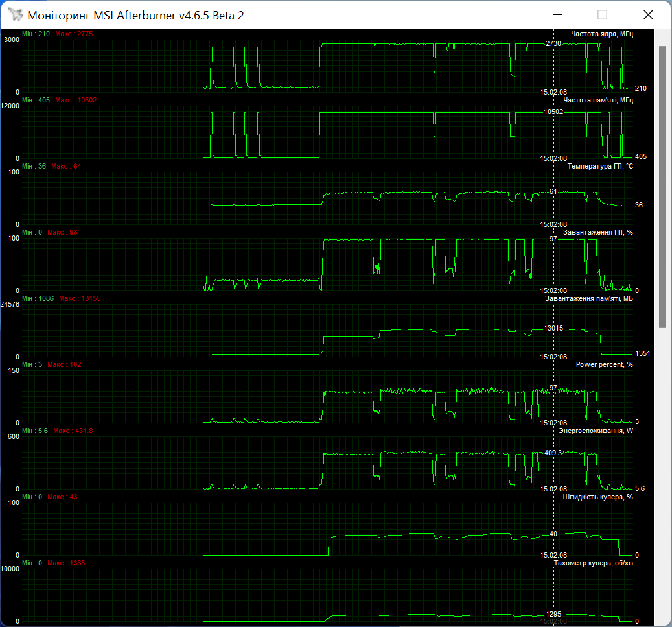Minimize the monitoring window
This screenshot has width=672, height=627.
(557, 14)
